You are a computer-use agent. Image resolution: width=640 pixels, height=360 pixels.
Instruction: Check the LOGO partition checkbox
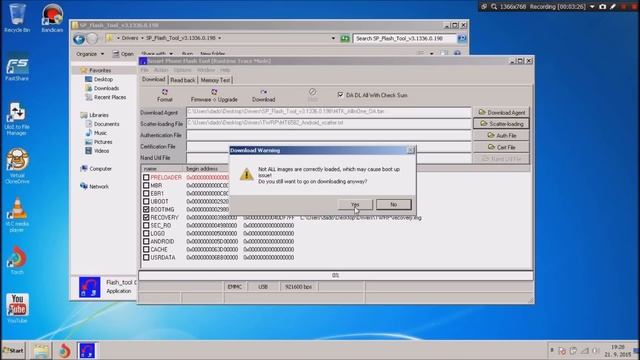(x=146, y=233)
